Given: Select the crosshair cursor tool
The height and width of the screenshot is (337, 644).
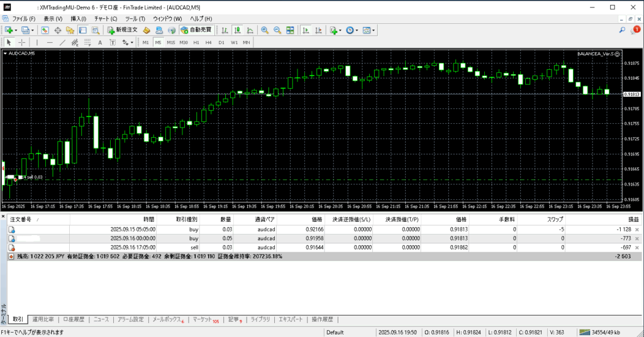Looking at the screenshot, I should [x=22, y=43].
